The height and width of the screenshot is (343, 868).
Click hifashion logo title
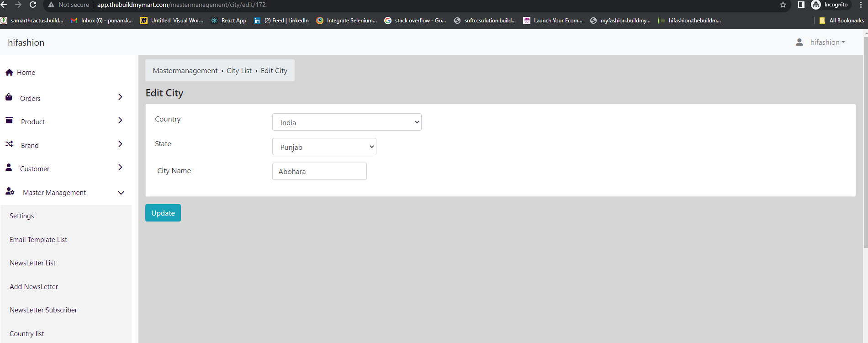26,42
